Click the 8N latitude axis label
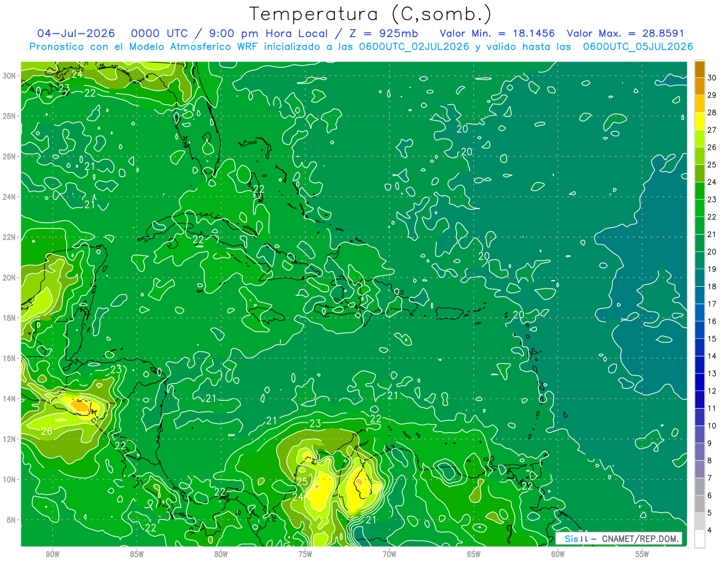 (12, 520)
